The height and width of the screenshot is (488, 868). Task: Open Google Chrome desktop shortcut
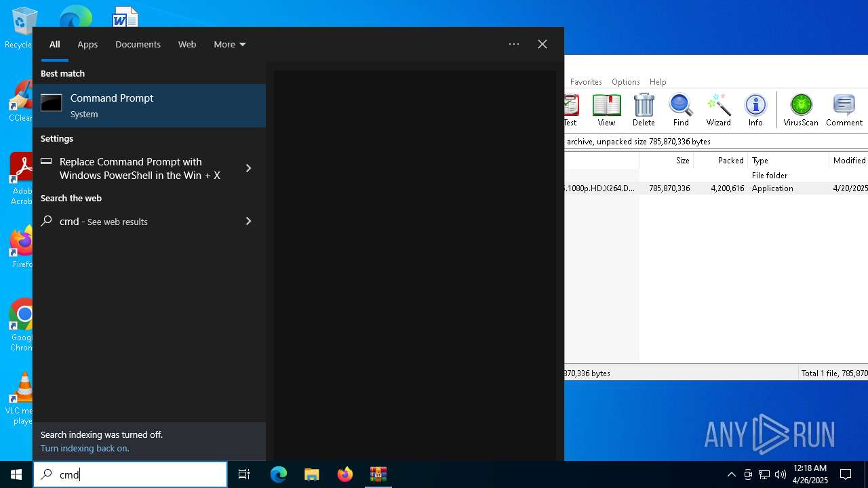click(x=22, y=325)
